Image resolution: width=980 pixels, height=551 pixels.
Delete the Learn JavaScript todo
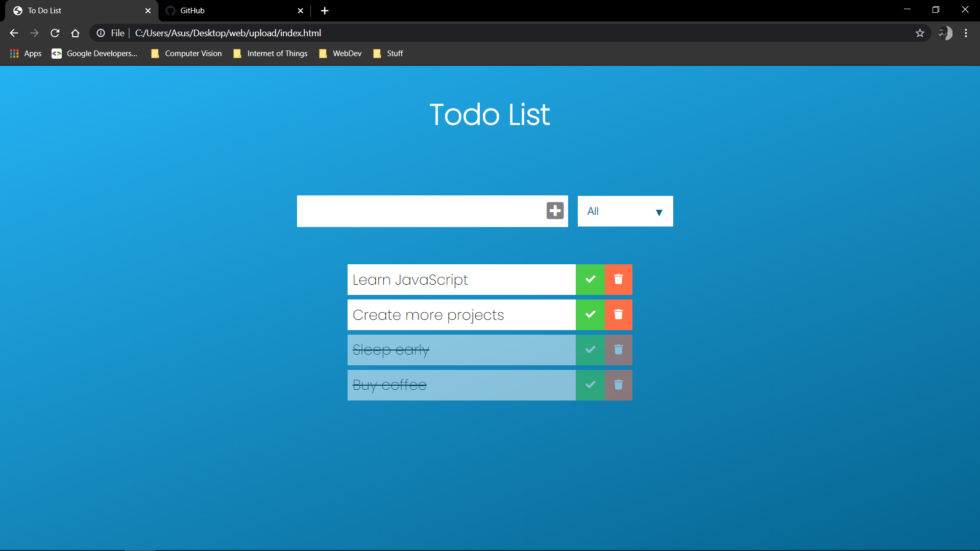click(618, 279)
